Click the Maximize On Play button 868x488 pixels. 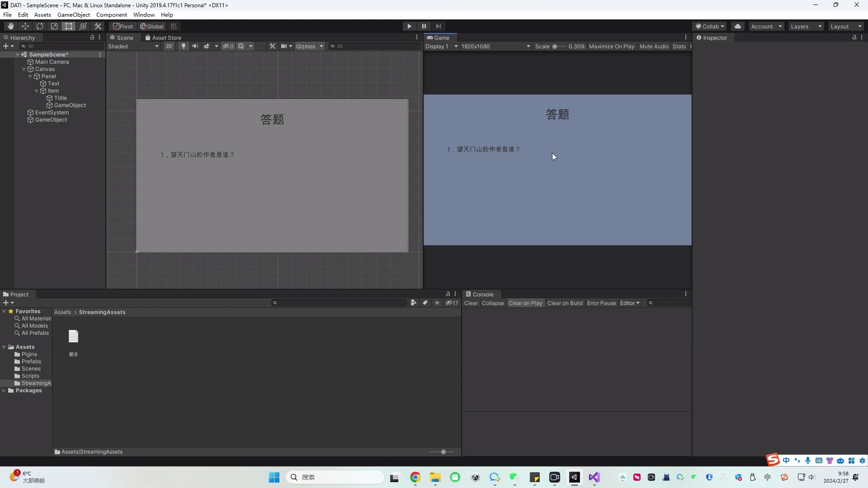point(612,46)
